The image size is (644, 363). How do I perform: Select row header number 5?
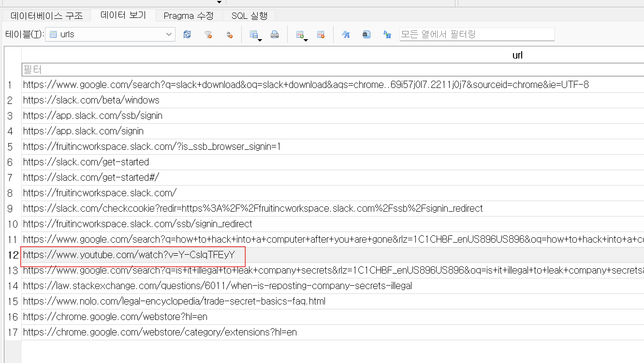tap(13, 146)
